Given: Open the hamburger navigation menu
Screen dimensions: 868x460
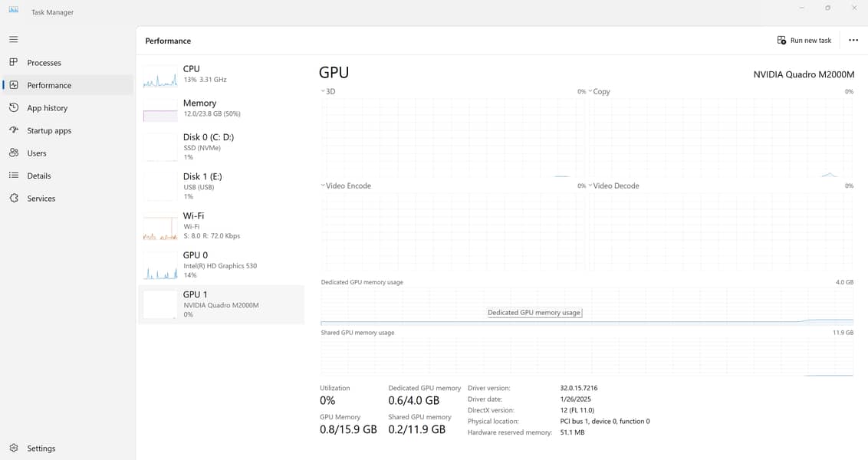Looking at the screenshot, I should tap(14, 39).
